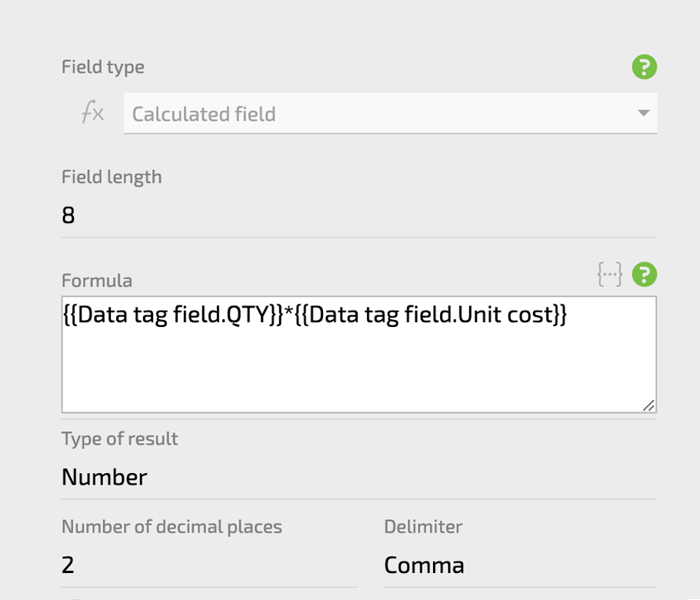Click the Type of result label
The width and height of the screenshot is (700, 600).
coord(120,438)
